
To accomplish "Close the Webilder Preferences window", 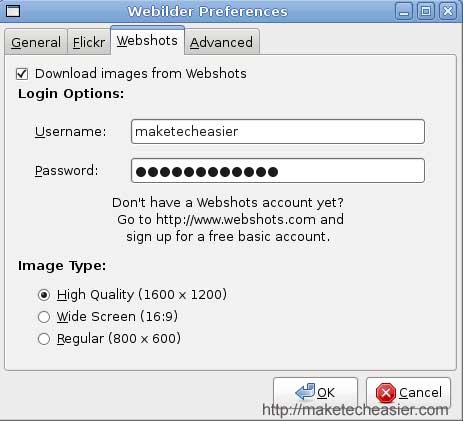I will (448, 11).
